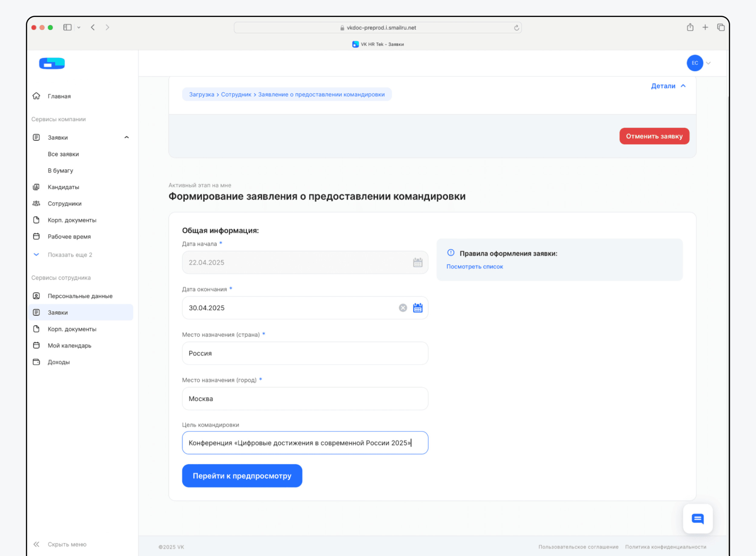The height and width of the screenshot is (556, 756).
Task: Open the Посмотреть список link
Action: coord(474,267)
